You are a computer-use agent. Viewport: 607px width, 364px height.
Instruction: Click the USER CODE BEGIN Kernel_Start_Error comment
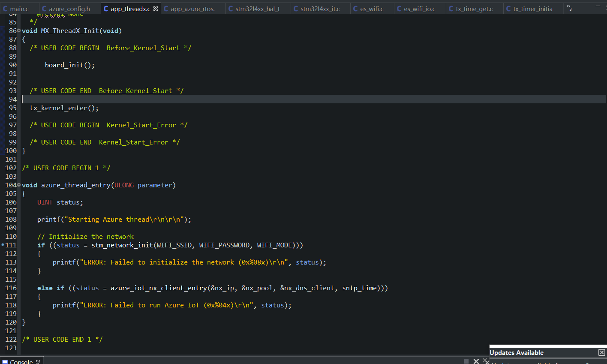click(108, 125)
